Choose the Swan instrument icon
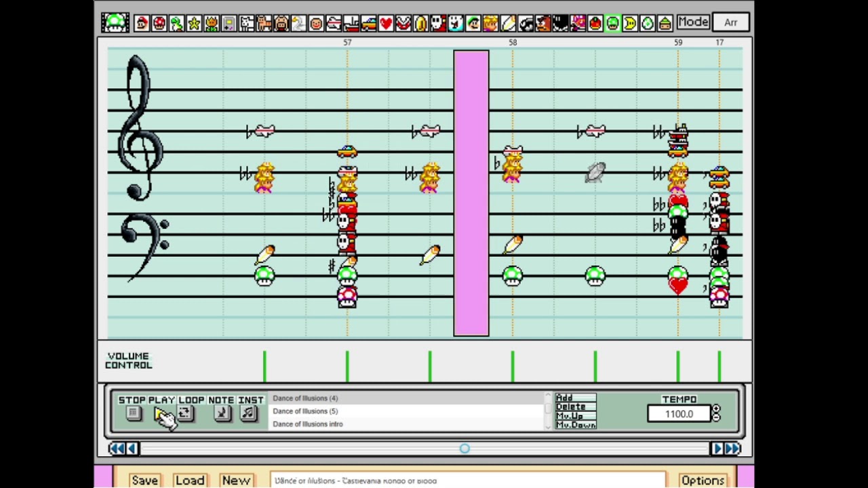 click(x=299, y=23)
